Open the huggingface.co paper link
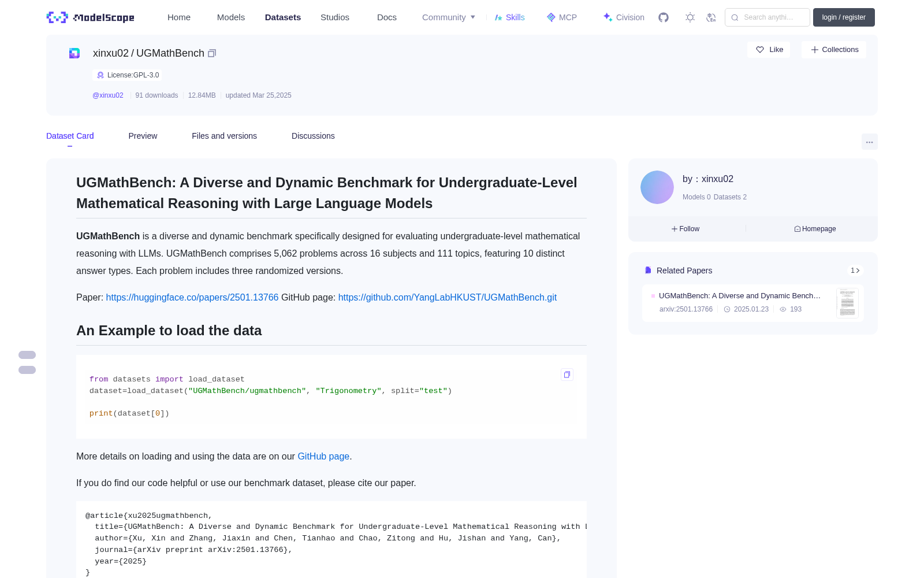 coord(192,297)
